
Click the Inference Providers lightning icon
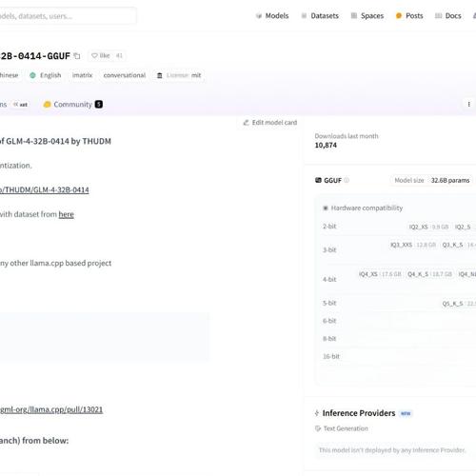pyautogui.click(x=317, y=413)
